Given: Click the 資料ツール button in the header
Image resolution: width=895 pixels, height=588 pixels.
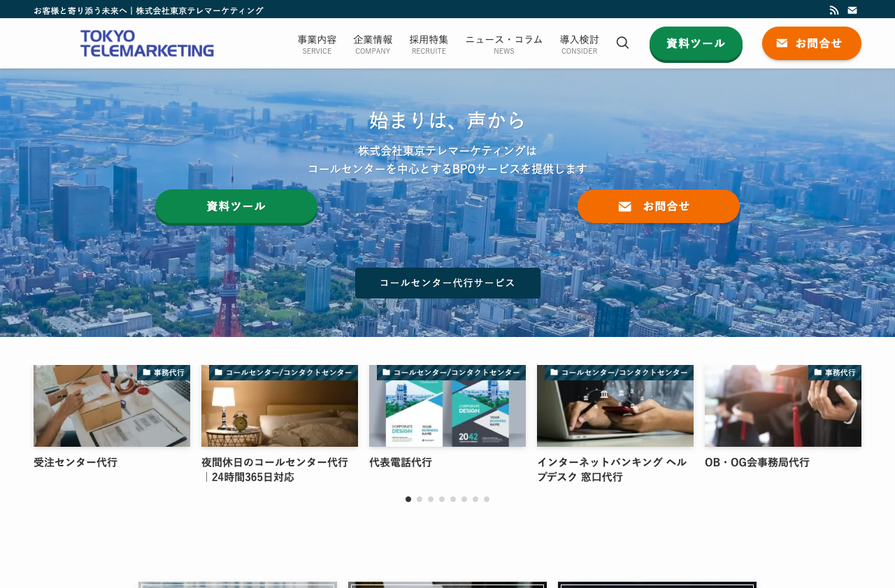Looking at the screenshot, I should coord(696,42).
